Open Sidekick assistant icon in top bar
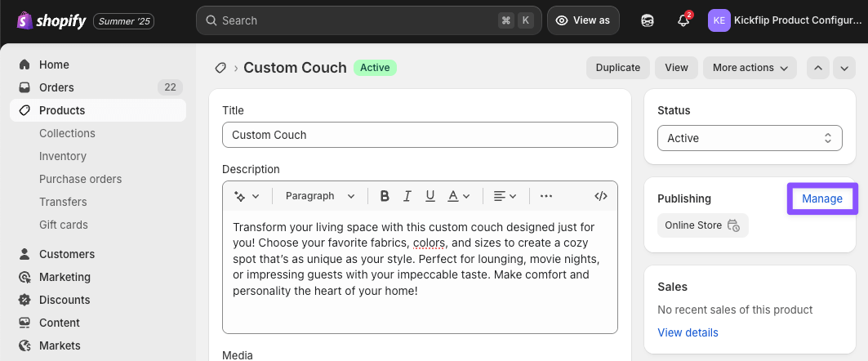Screen dimensions: 868x361 coord(647,20)
